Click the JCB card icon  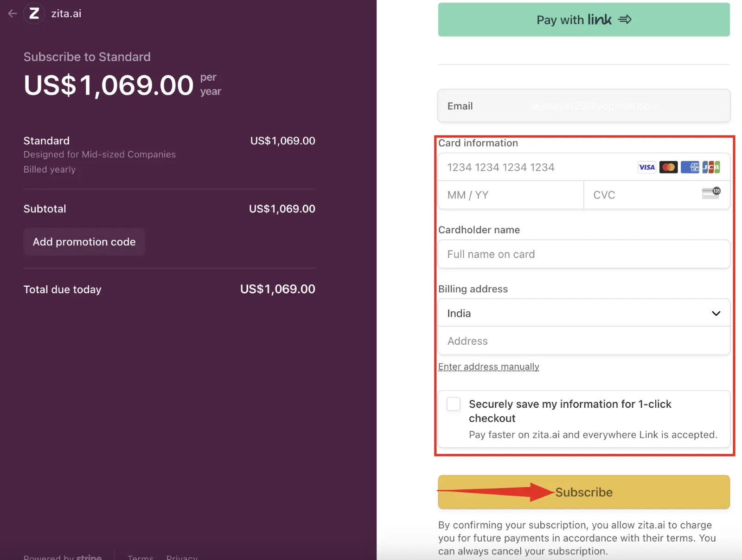click(x=711, y=167)
